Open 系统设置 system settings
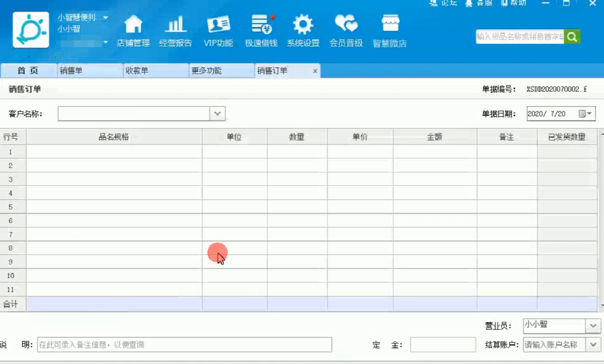Image resolution: width=604 pixels, height=364 pixels. pos(303,30)
